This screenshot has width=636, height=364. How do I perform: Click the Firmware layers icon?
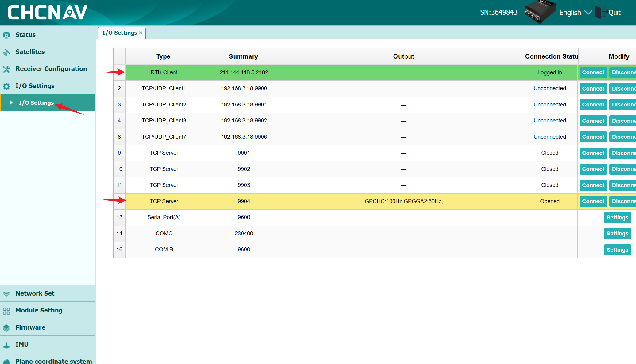point(6,328)
